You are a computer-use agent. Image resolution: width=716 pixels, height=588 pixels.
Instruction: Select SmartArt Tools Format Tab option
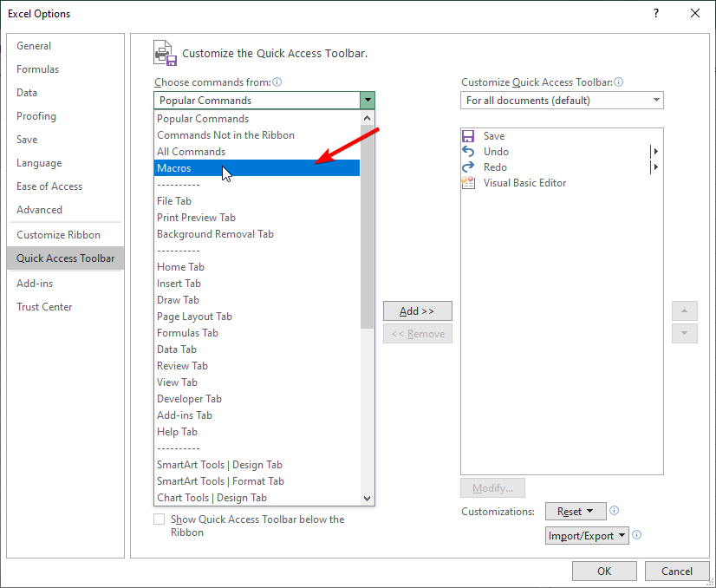pos(257,481)
